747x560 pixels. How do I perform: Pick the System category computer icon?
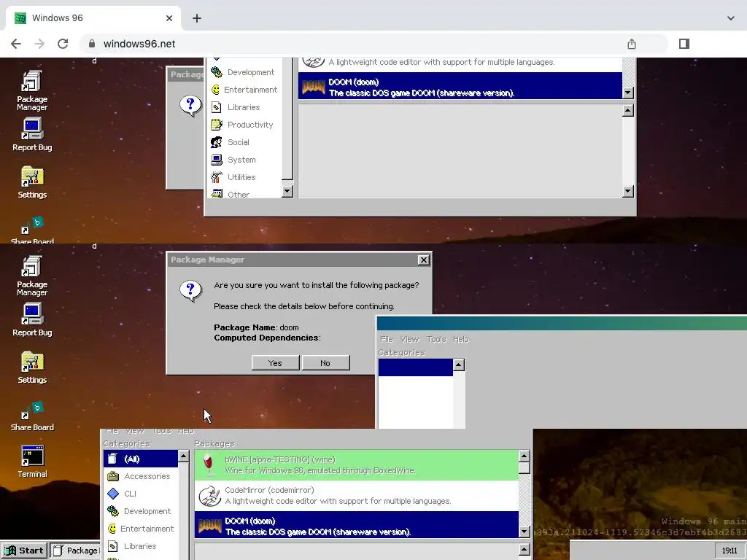(x=216, y=160)
